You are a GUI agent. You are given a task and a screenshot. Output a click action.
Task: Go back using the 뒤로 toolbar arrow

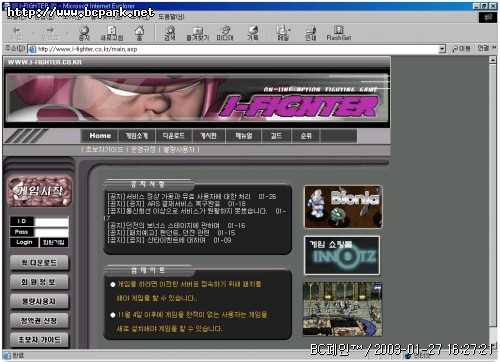point(16,33)
